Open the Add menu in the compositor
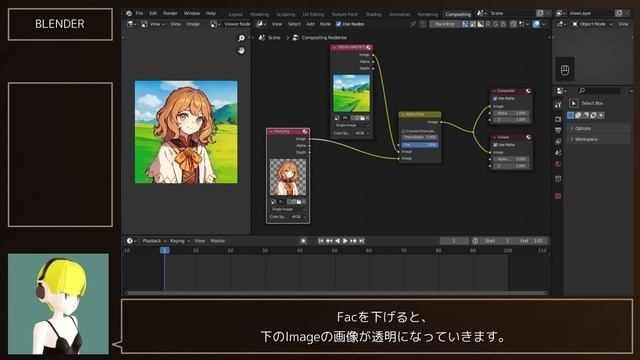 [310, 24]
